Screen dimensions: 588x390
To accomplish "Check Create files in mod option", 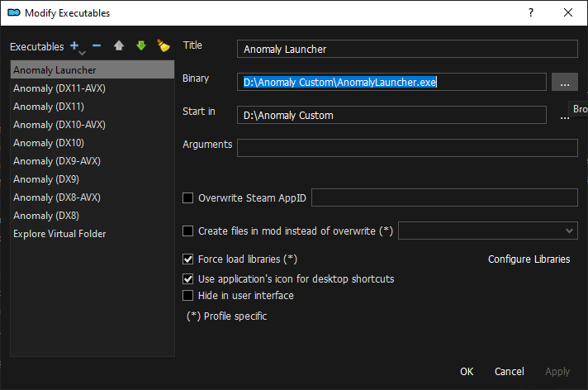I will coord(188,231).
